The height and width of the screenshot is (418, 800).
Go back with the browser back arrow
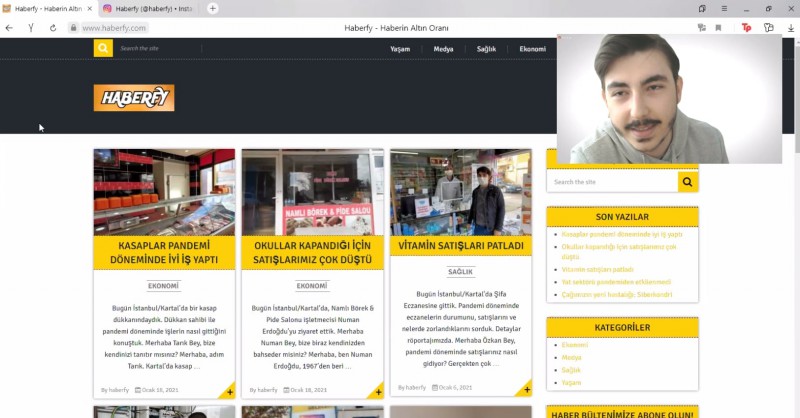click(9, 28)
